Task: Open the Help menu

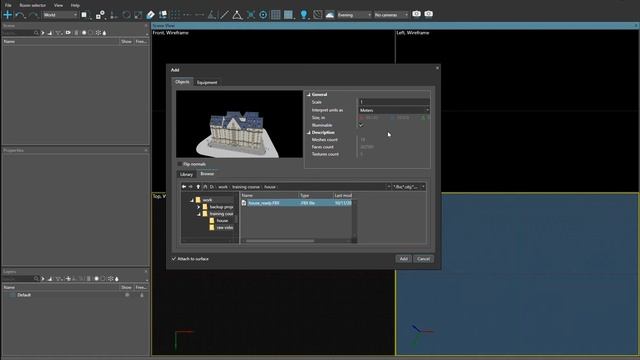Action: point(75,5)
